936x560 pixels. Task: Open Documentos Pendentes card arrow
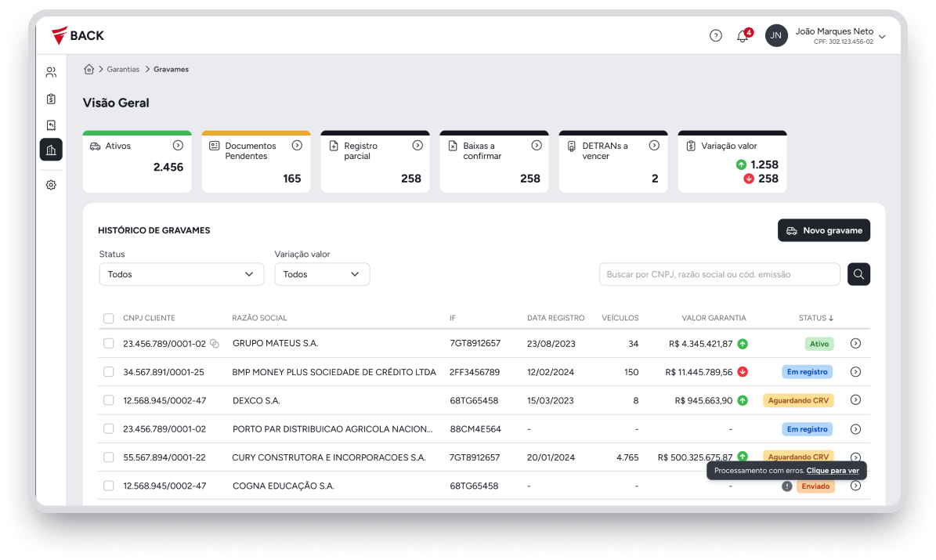298,145
